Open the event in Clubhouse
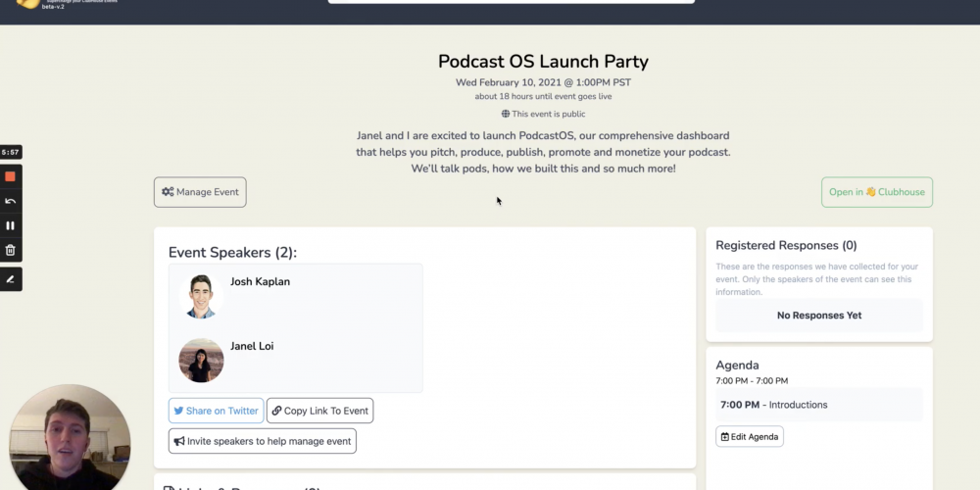This screenshot has width=980, height=490. pyautogui.click(x=877, y=192)
